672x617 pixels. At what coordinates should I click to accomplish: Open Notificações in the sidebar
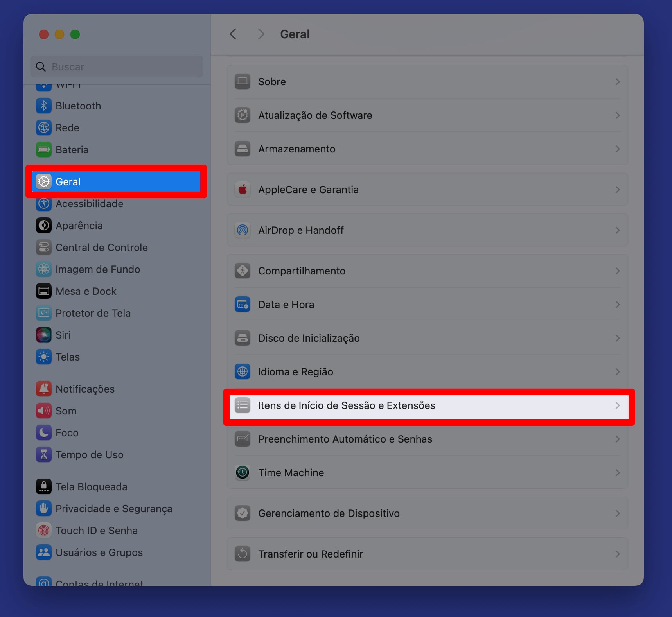85,389
